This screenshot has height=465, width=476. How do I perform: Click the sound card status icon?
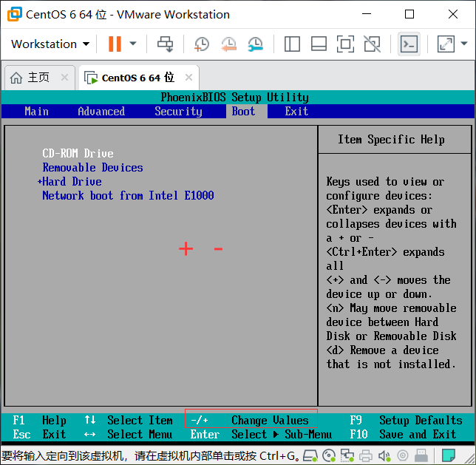384,455
